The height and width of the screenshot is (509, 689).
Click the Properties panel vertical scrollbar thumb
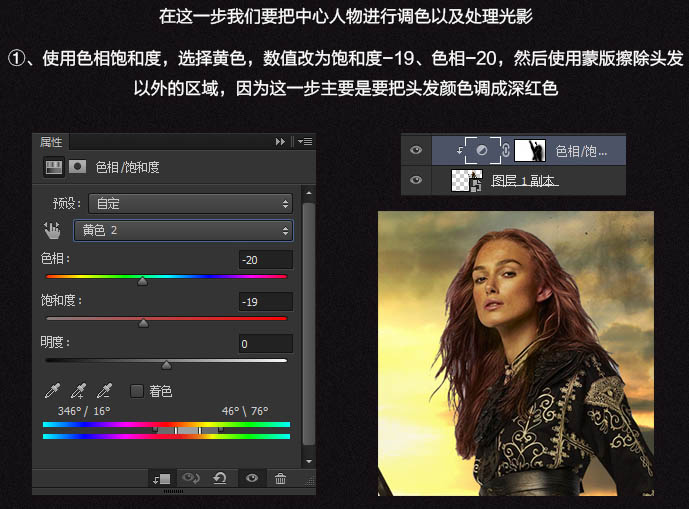(x=309, y=324)
